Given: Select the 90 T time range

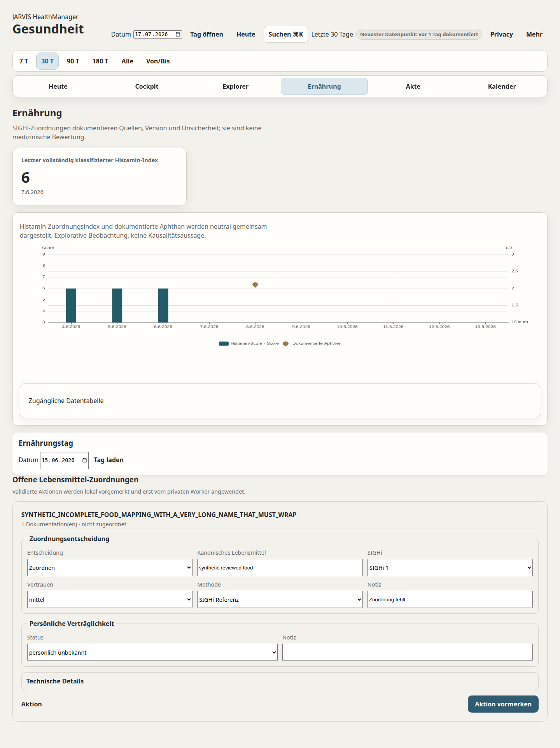Looking at the screenshot, I should [73, 61].
